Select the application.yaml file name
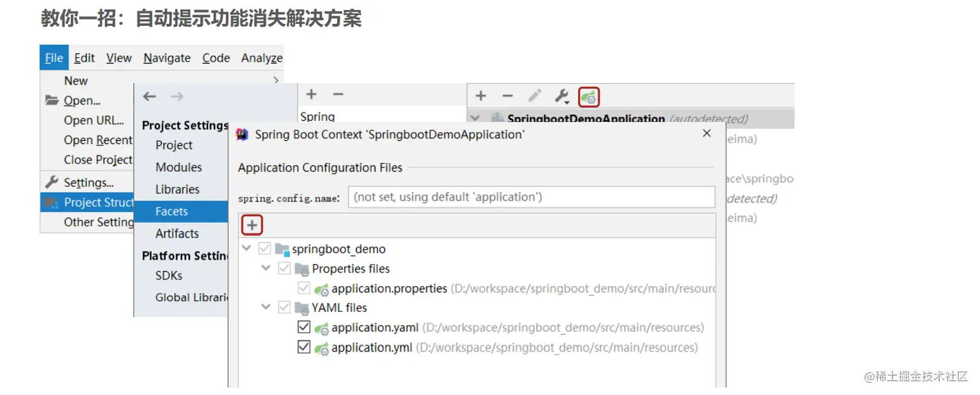980x395 pixels. [375, 328]
